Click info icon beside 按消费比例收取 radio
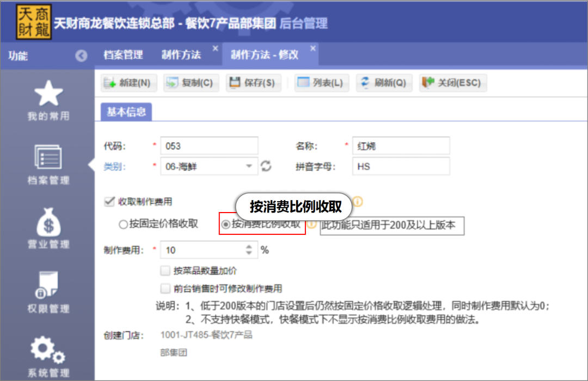This screenshot has width=588, height=381. (x=311, y=224)
